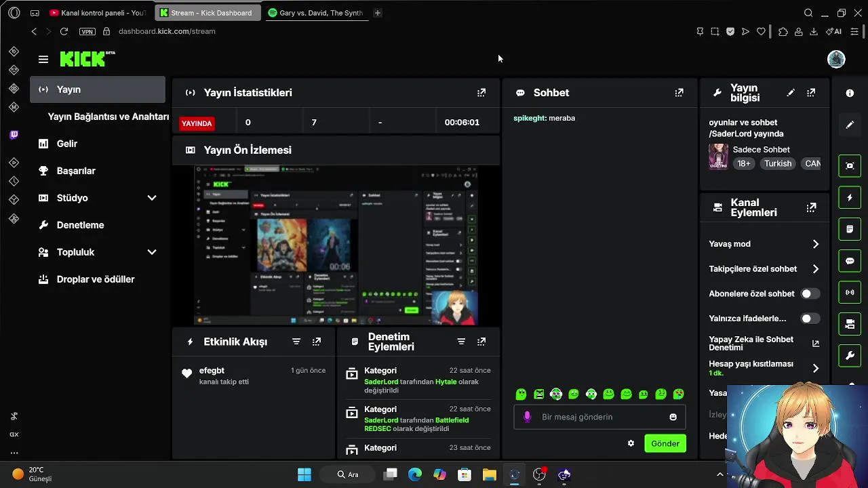This screenshot has width=868, height=488.
Task: Open chat settings gear icon
Action: 631,443
